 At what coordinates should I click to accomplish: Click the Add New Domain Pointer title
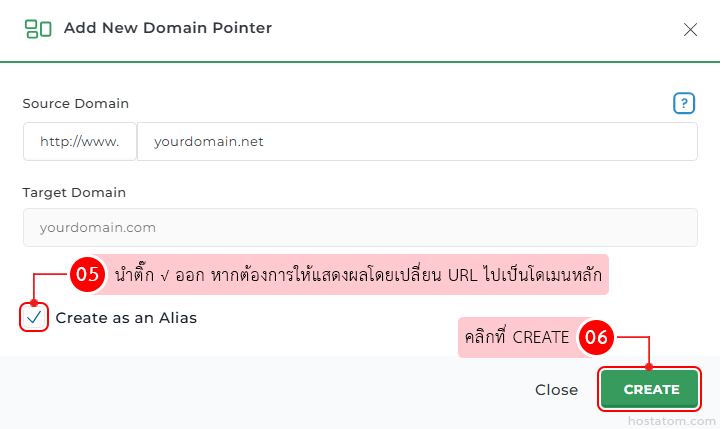[168, 28]
